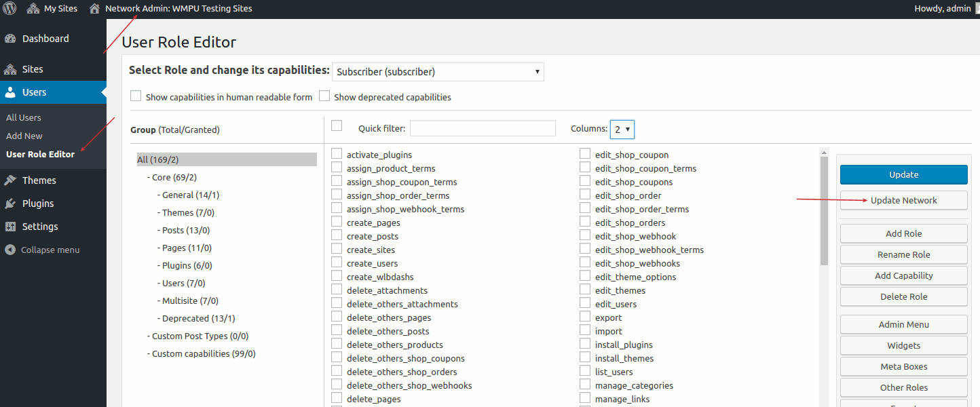Screen dimensions: 980x407
Task: Click the My Sites network icon
Action: click(x=33, y=9)
